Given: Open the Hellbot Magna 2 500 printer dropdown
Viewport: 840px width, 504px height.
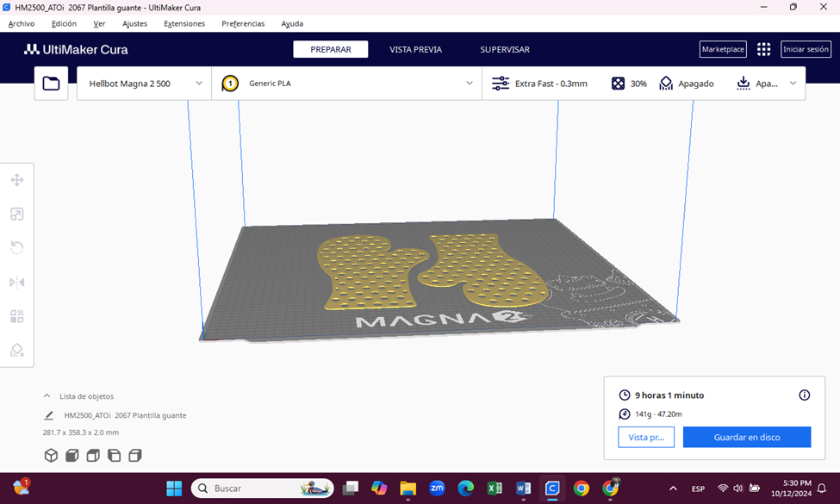Looking at the screenshot, I should point(144,84).
